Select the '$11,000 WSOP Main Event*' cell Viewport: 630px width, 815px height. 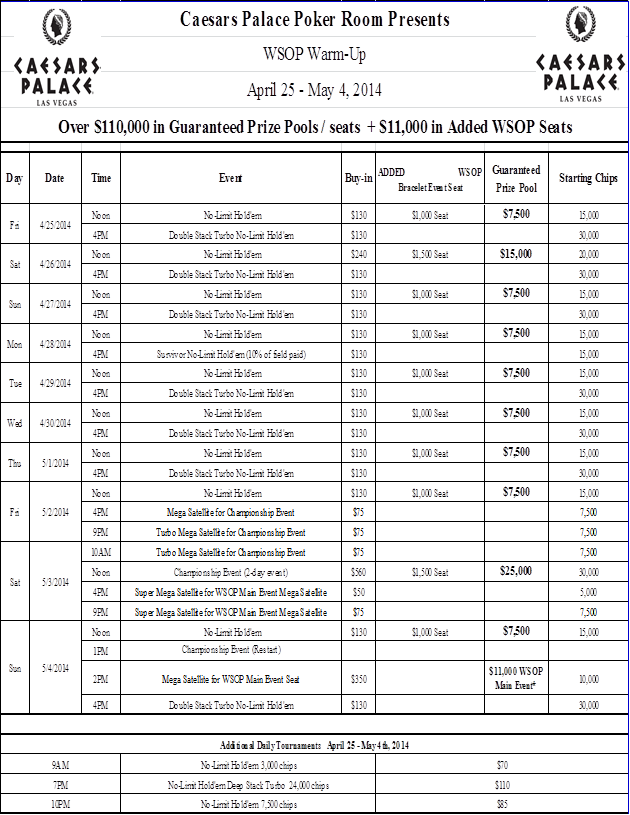[516, 678]
